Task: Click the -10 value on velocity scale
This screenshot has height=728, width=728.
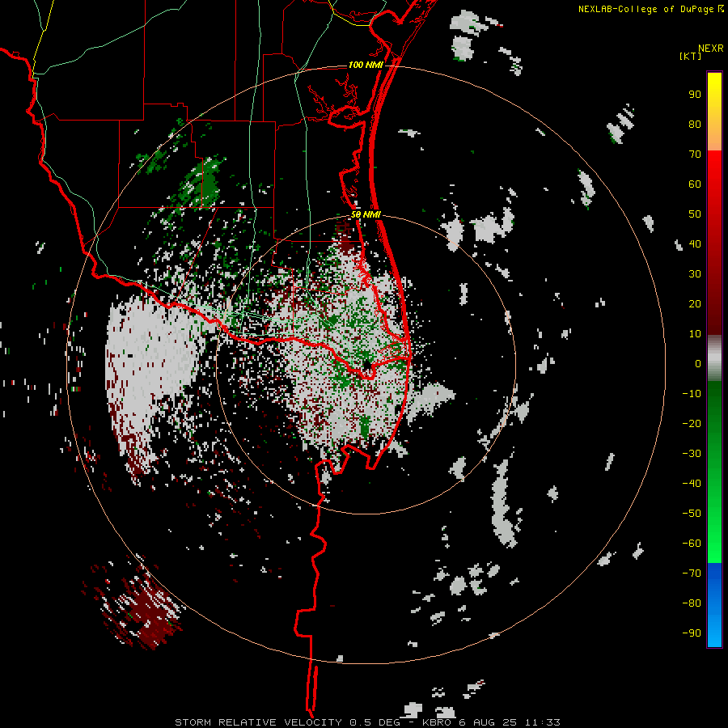Action: [692, 394]
